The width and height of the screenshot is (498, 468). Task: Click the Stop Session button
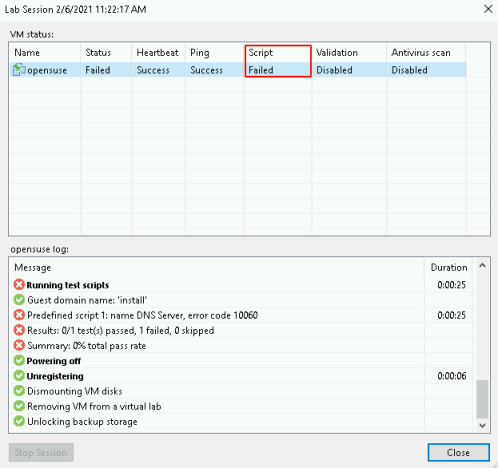pos(41,452)
